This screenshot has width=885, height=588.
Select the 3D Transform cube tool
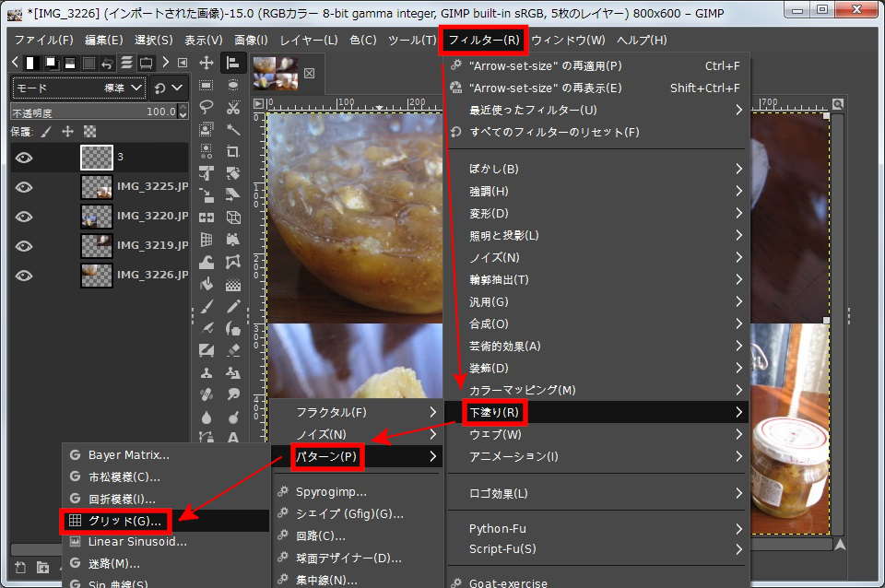point(232,218)
